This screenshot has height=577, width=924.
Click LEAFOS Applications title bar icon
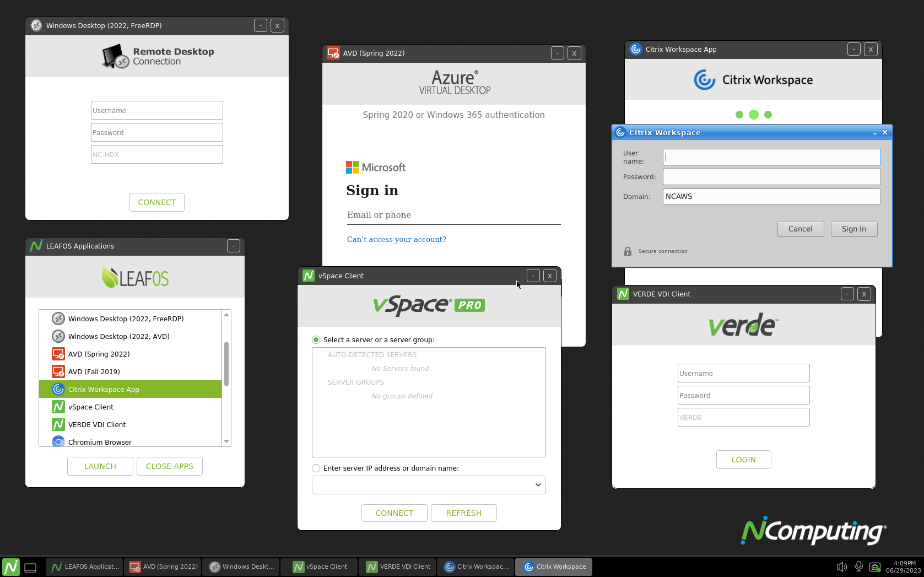[36, 246]
